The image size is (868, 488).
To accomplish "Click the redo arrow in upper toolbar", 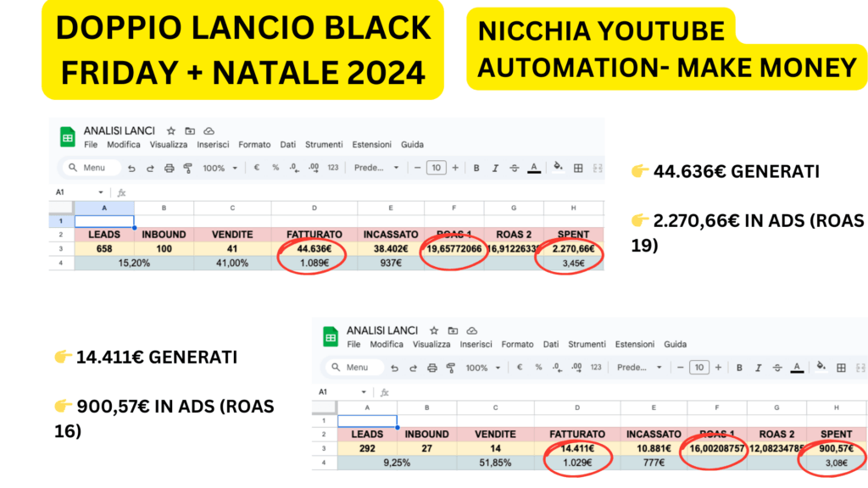I will click(x=150, y=169).
